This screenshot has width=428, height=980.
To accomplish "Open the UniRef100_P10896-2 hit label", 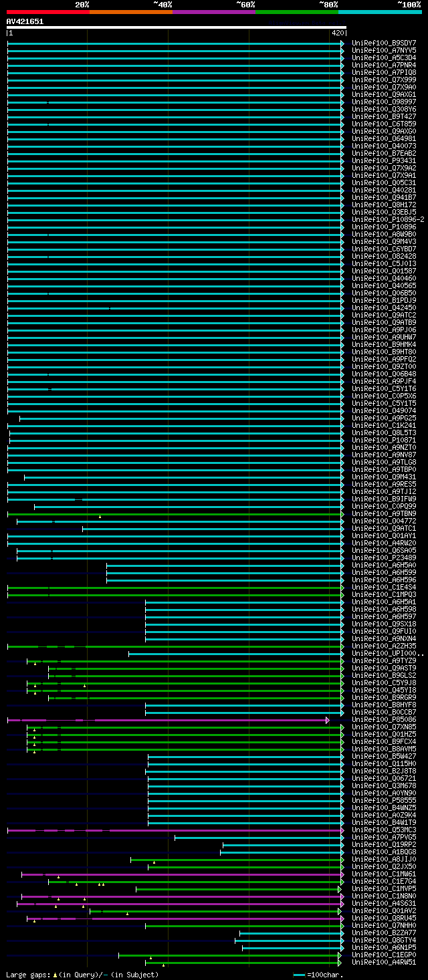I will [x=389, y=219].
